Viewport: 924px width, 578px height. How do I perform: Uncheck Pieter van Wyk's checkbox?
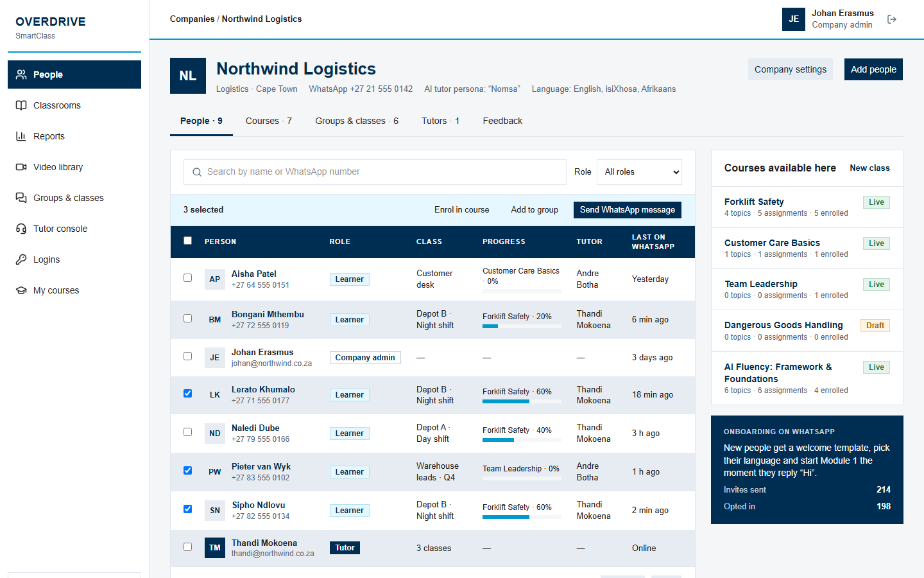point(188,471)
